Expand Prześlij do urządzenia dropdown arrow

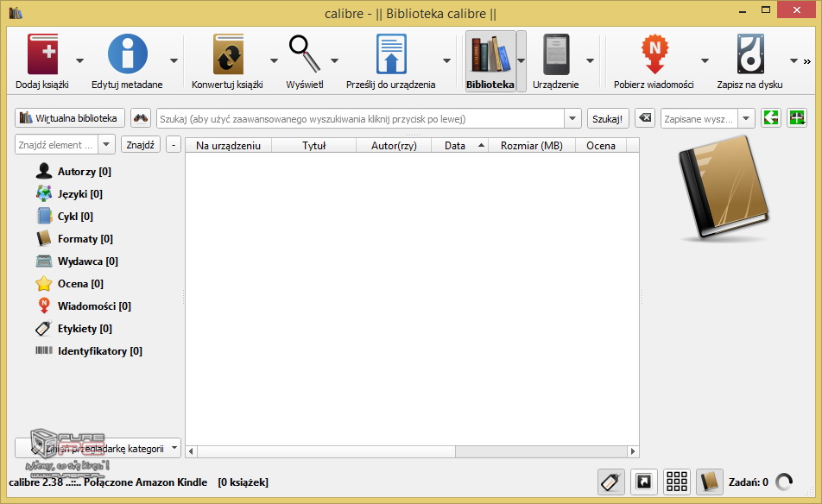446,60
